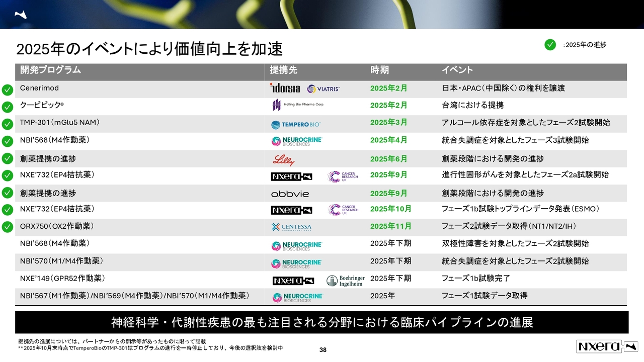Click the Viatris logo
Screen dimensions: 644x362
pos(324,89)
